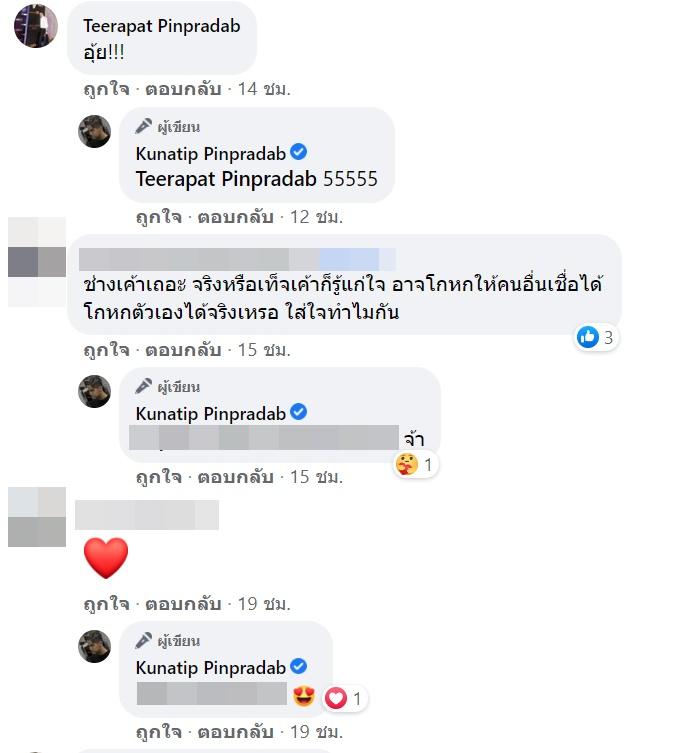The image size is (679, 753).
Task: Like the red heart comment
Action: pos(107,604)
